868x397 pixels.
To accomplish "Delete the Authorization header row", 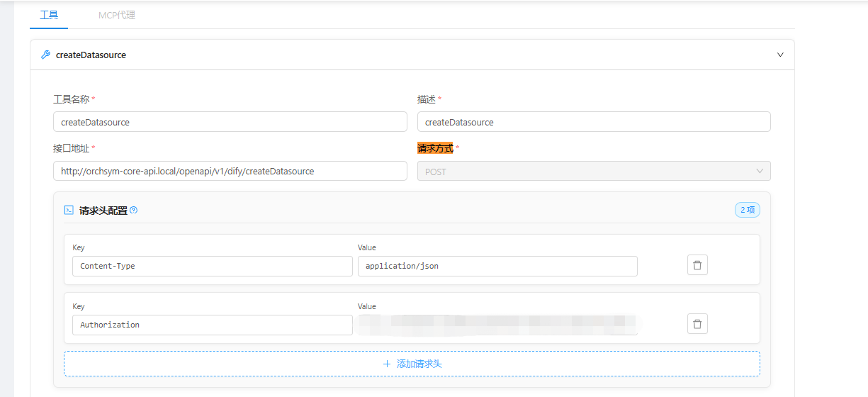I will tap(697, 324).
